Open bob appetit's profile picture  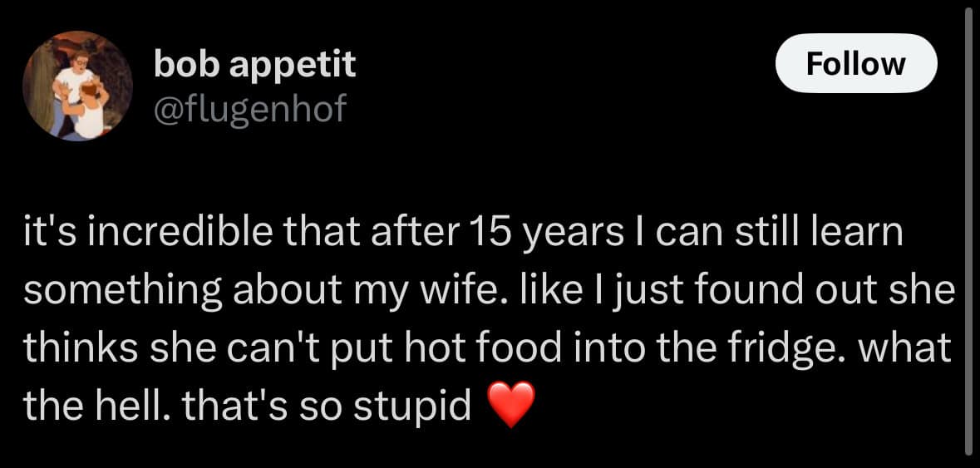(x=76, y=86)
